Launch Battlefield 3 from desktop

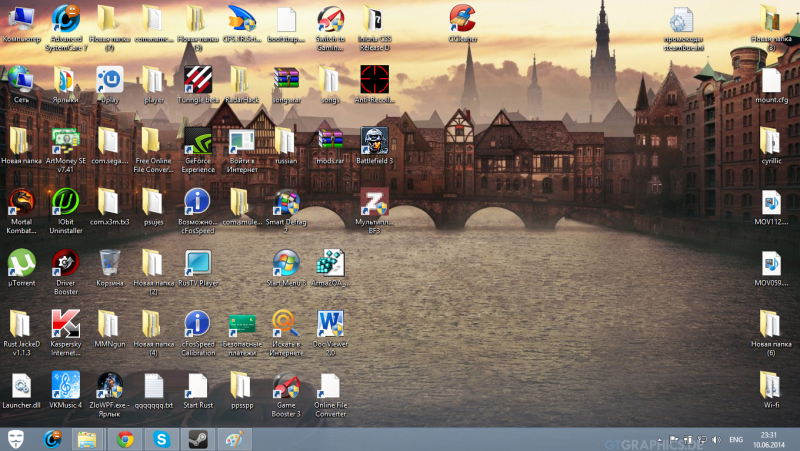click(x=374, y=141)
